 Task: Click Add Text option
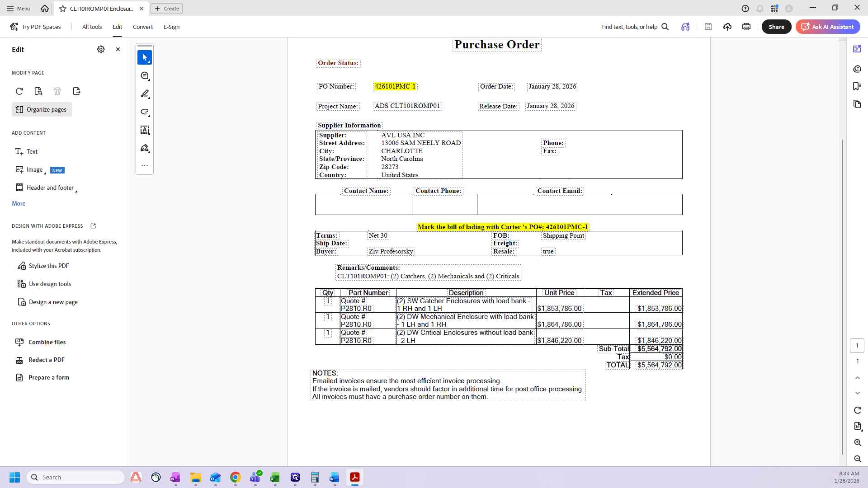[26, 151]
